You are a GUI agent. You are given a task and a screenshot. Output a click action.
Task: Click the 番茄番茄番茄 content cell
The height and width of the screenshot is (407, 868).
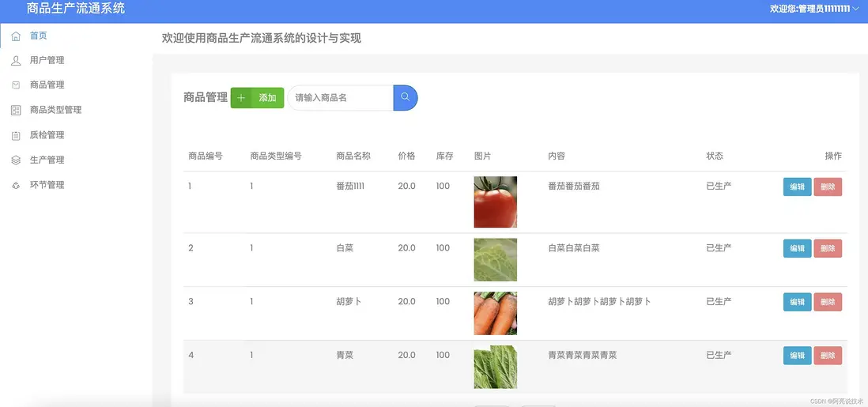pyautogui.click(x=574, y=186)
